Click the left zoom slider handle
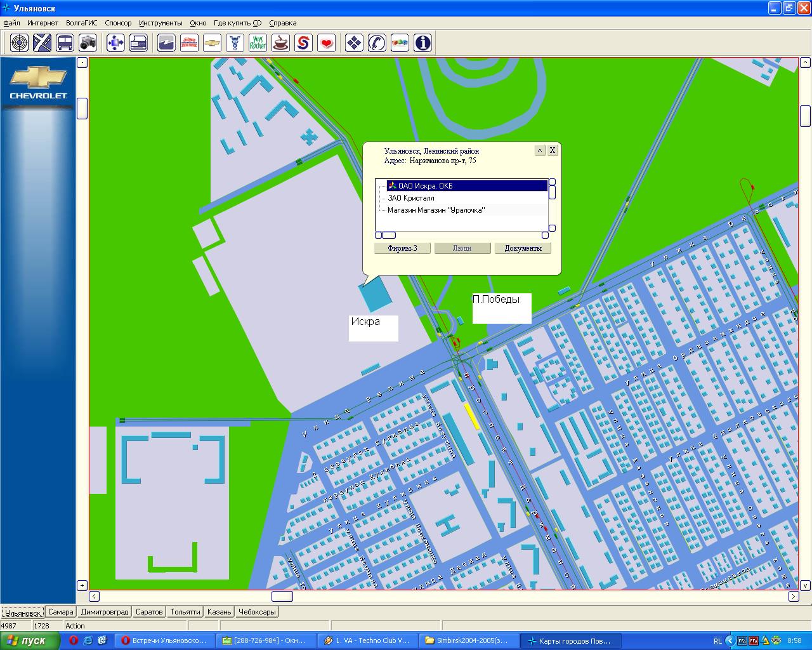812x650 pixels. (x=82, y=109)
